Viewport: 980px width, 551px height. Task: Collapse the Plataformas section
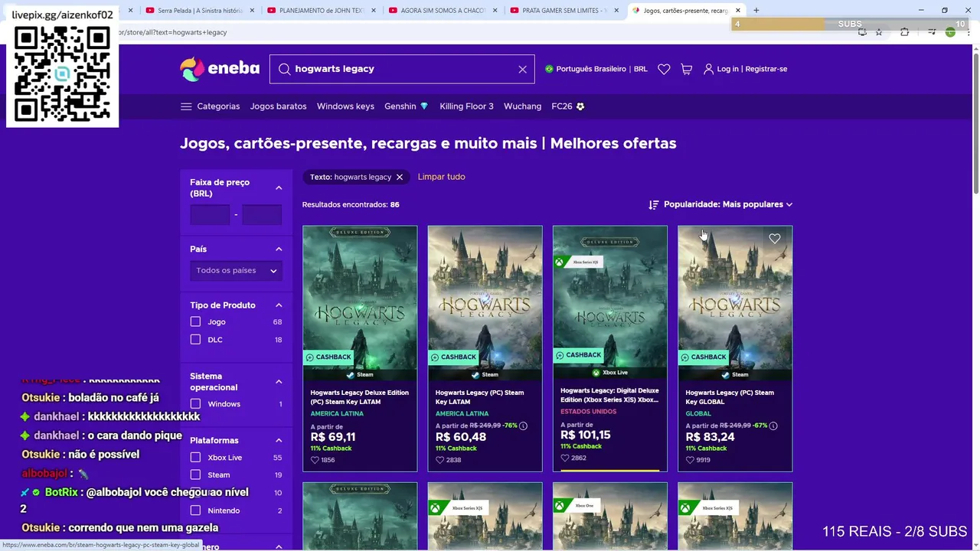(x=279, y=441)
